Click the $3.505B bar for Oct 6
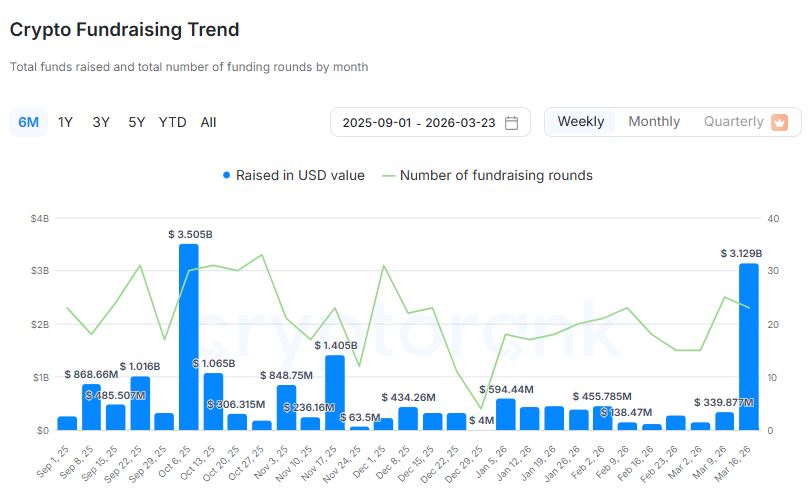The image size is (811, 497). [x=188, y=337]
